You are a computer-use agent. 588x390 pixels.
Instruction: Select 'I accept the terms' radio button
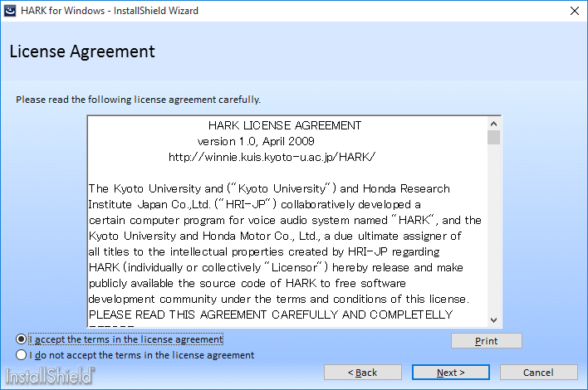(21, 339)
